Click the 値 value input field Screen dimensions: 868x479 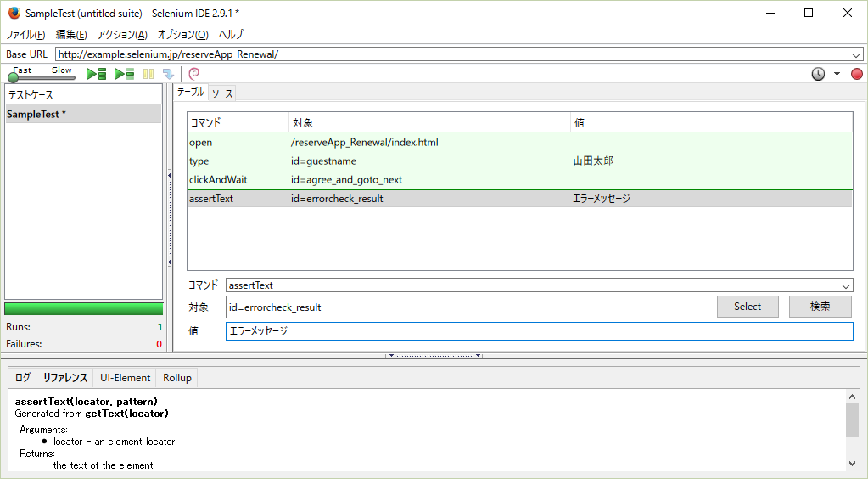(x=539, y=331)
